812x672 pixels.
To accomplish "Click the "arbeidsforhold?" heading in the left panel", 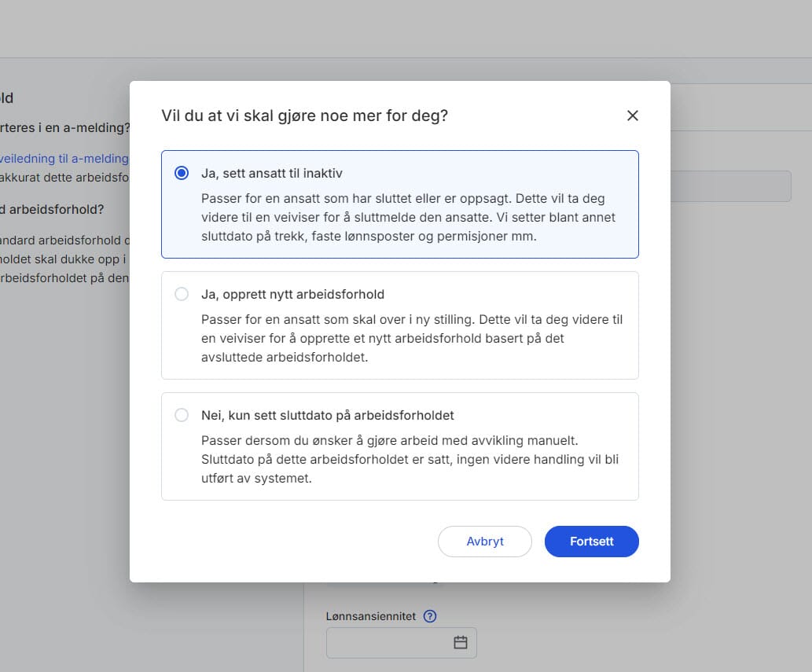I will point(52,209).
